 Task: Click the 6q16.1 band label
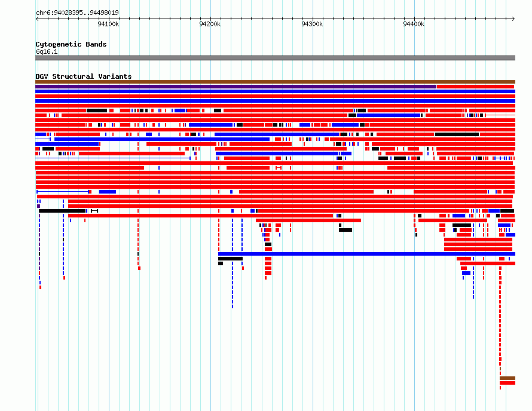pos(47,51)
